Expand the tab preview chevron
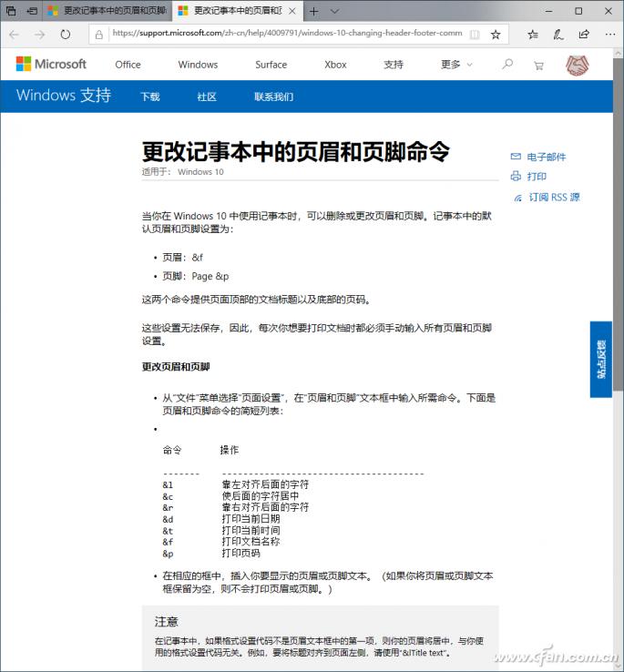Image resolution: width=624 pixels, height=672 pixels. pos(334,11)
